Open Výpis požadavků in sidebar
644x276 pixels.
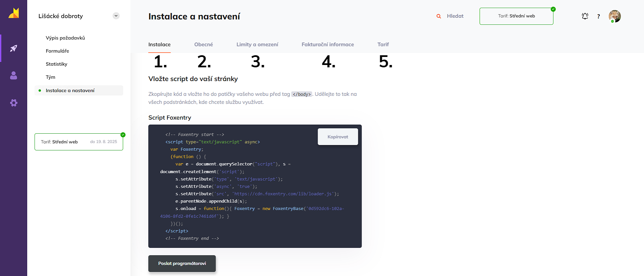65,38
